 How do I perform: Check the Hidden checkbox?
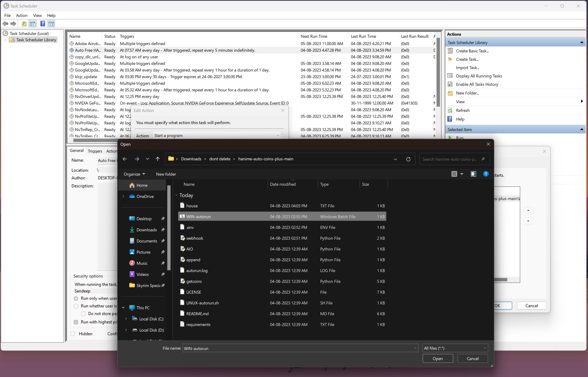[x=73, y=334]
